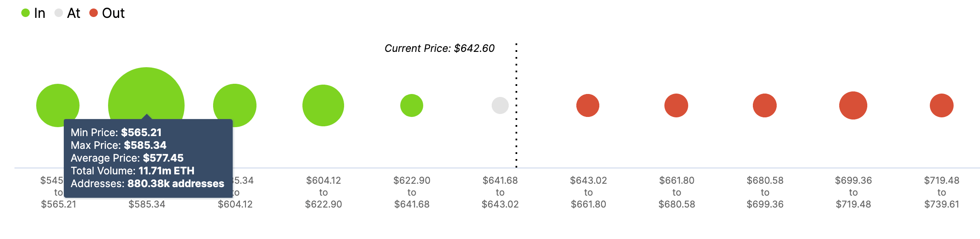This screenshot has width=980, height=239.
Task: Click the $719.48 to $739.61 axis label
Action: pos(942,192)
